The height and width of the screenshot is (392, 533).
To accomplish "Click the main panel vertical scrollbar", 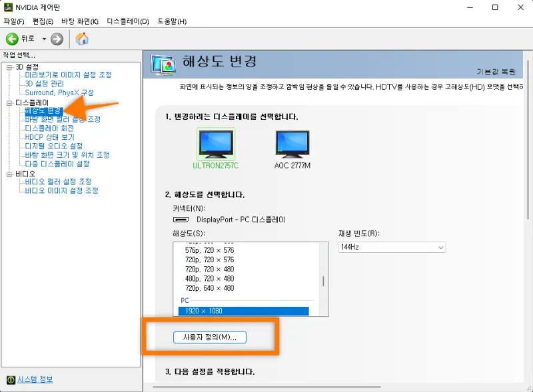I will [528, 140].
